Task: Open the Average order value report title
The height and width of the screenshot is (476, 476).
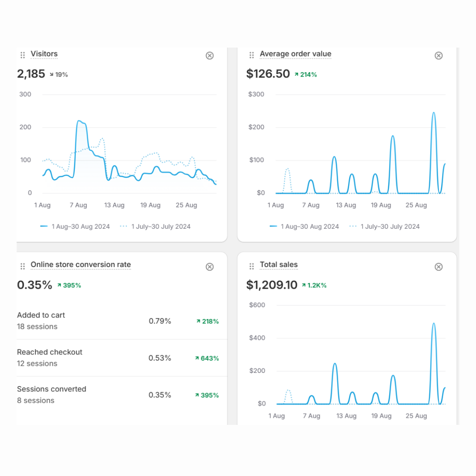Action: pyautogui.click(x=295, y=54)
